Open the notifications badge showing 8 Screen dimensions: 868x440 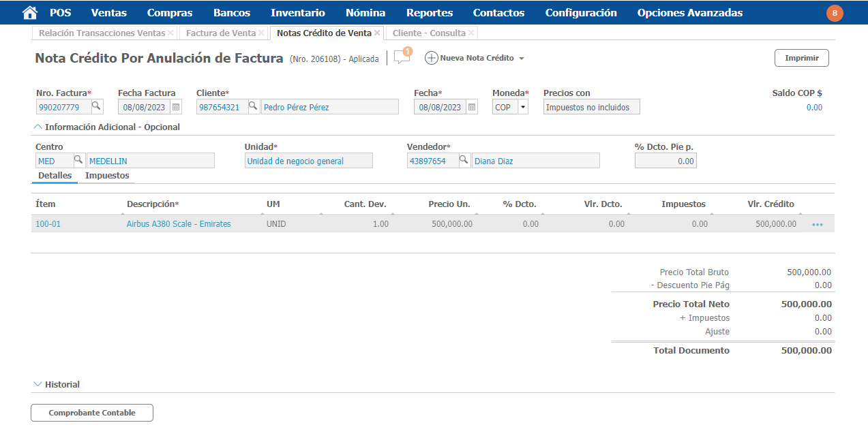point(835,13)
